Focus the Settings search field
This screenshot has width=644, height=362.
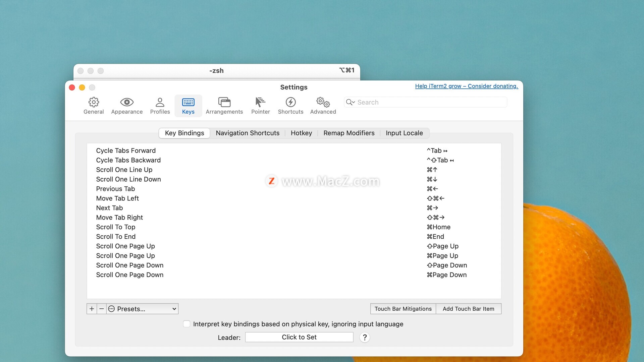tap(425, 102)
